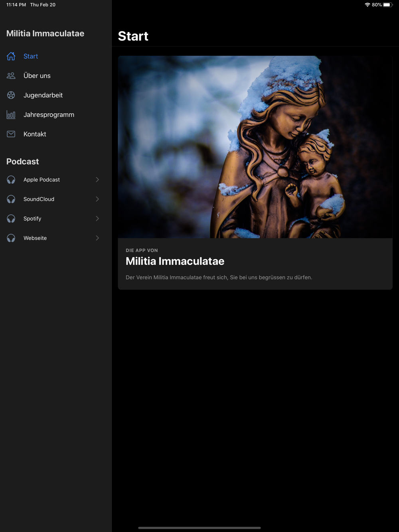This screenshot has width=399, height=532.
Task: Click the 'DIE APP VON' caption
Action: (x=142, y=250)
